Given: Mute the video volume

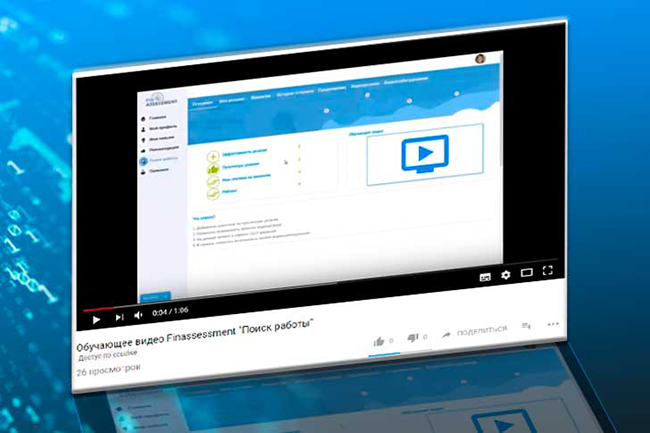Looking at the screenshot, I should click(139, 317).
